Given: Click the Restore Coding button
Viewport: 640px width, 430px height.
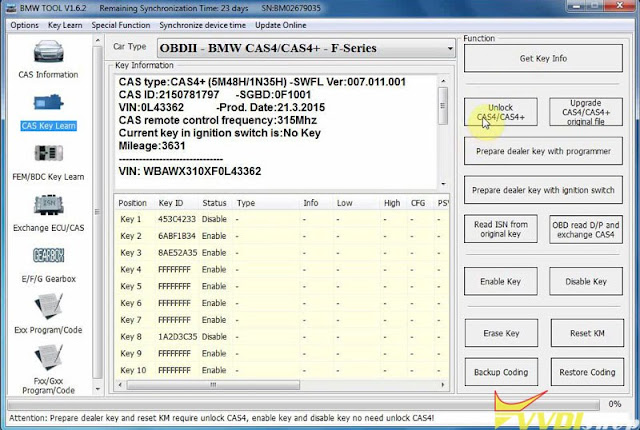Looking at the screenshot, I should pyautogui.click(x=587, y=372).
